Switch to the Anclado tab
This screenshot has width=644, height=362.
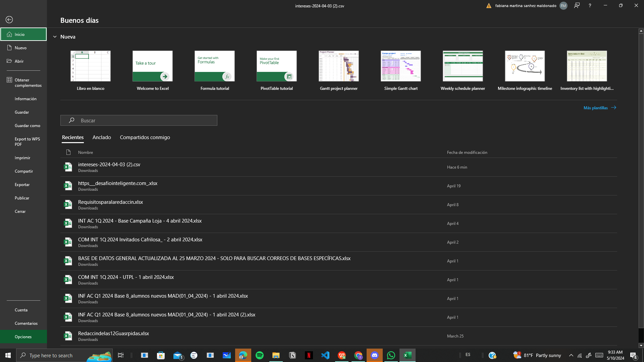pos(102,137)
